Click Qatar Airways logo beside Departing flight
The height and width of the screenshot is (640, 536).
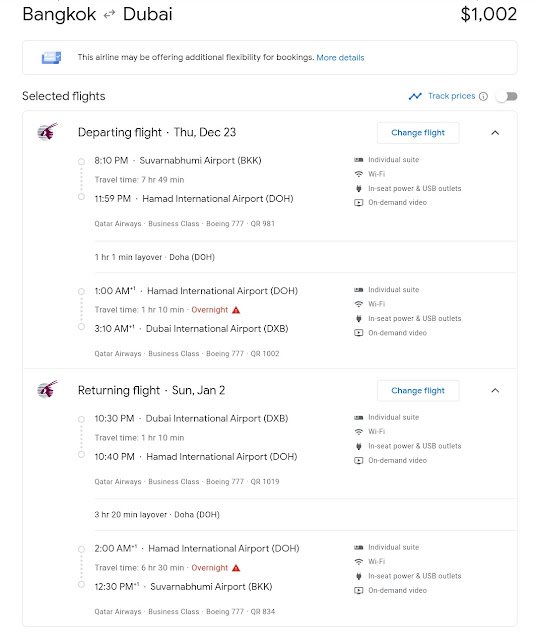pyautogui.click(x=47, y=131)
